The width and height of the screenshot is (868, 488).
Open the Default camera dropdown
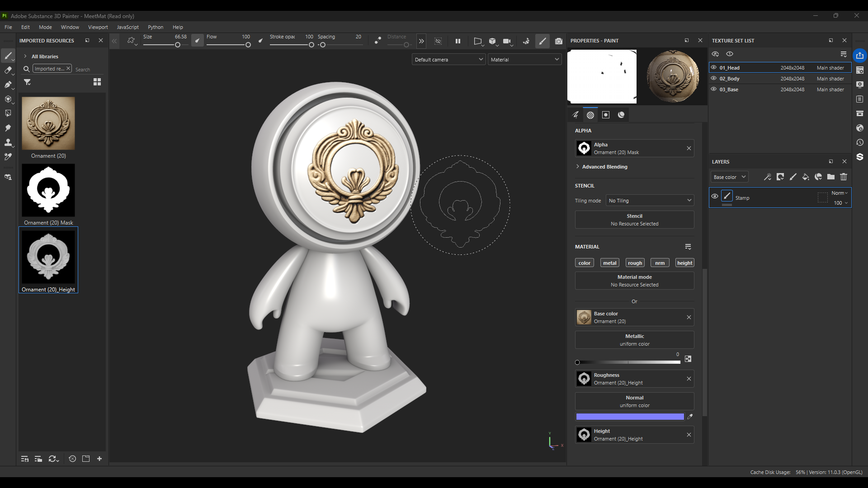pyautogui.click(x=448, y=60)
